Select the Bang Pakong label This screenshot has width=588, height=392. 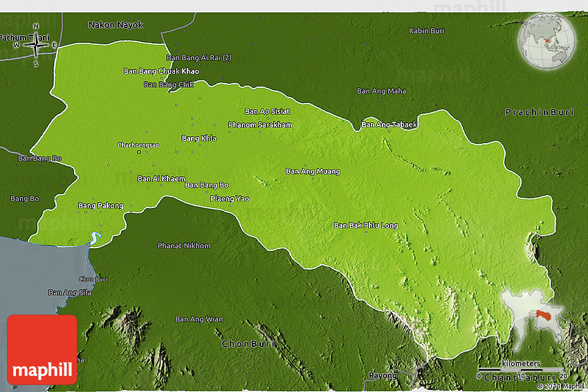tap(100, 205)
